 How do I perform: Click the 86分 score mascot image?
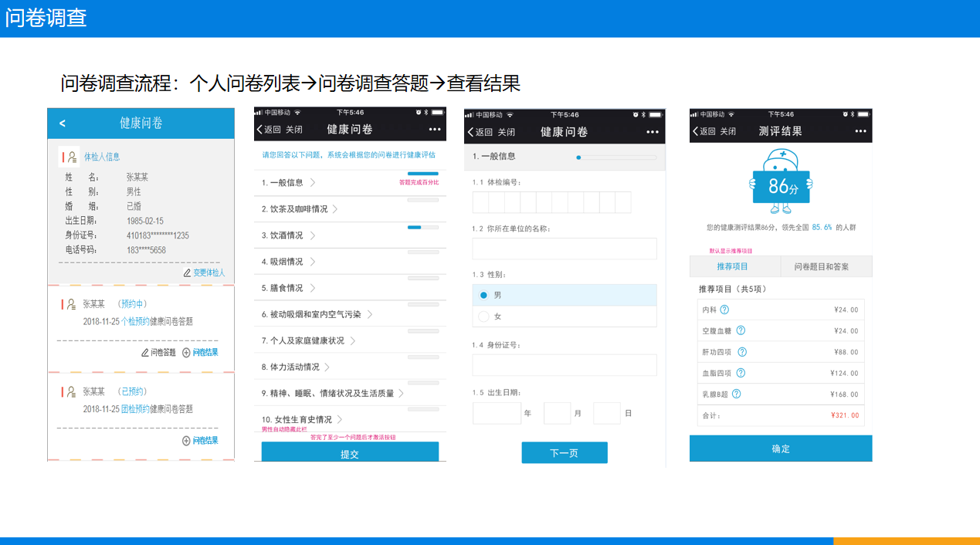pos(780,181)
